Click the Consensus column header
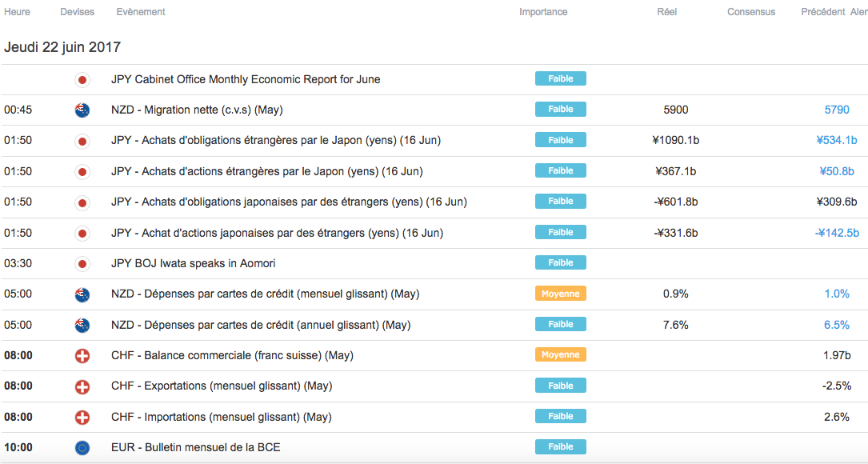The image size is (868, 464). [751, 12]
